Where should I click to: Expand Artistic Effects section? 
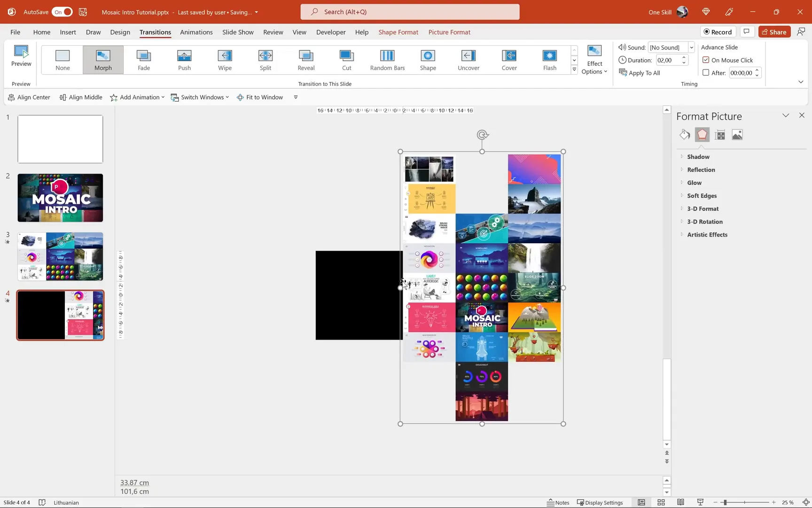(x=707, y=235)
